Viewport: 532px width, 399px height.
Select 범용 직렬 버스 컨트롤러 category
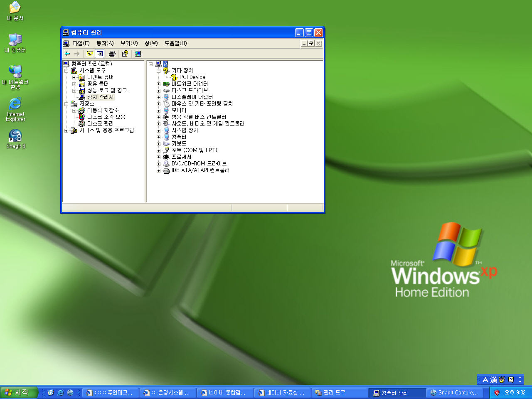(x=199, y=117)
